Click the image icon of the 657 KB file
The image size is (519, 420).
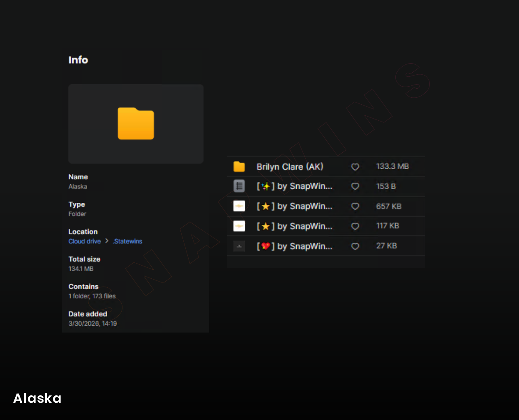click(x=239, y=206)
